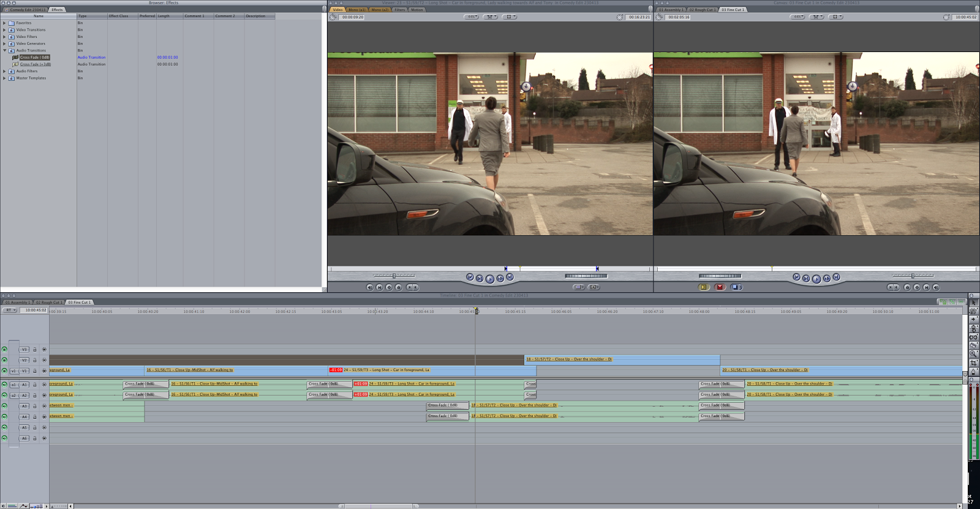Click Match Frame button in Canvas
Image resolution: width=980 pixels, height=509 pixels.
936,287
